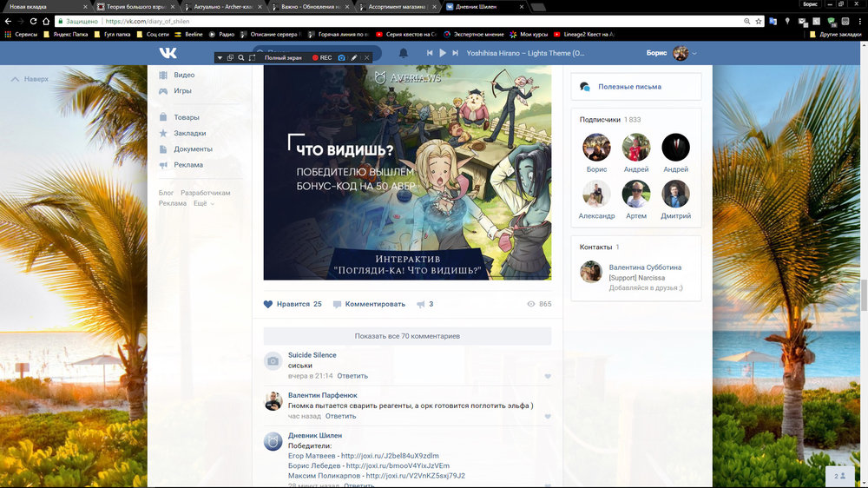Open joxi link for Борис Лебедев
This screenshot has height=488, width=868.
coord(398,465)
